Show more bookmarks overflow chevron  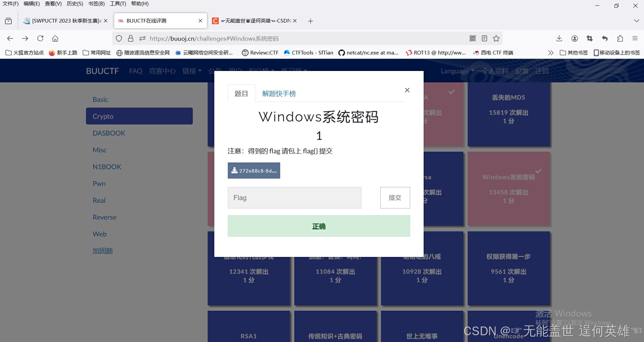(x=550, y=53)
